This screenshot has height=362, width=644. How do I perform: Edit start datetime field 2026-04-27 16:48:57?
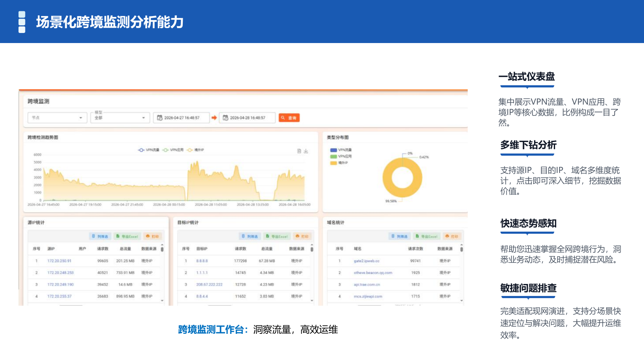182,118
